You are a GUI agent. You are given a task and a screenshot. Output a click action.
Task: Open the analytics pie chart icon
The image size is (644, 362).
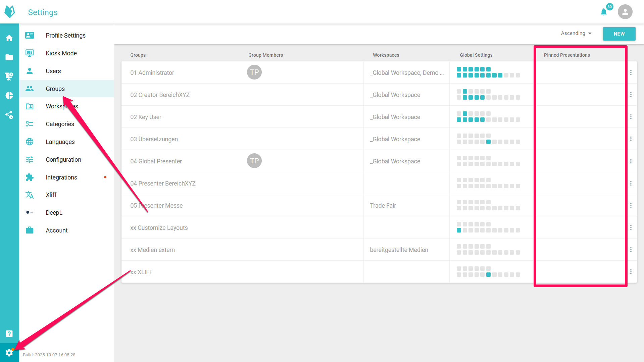point(9,96)
